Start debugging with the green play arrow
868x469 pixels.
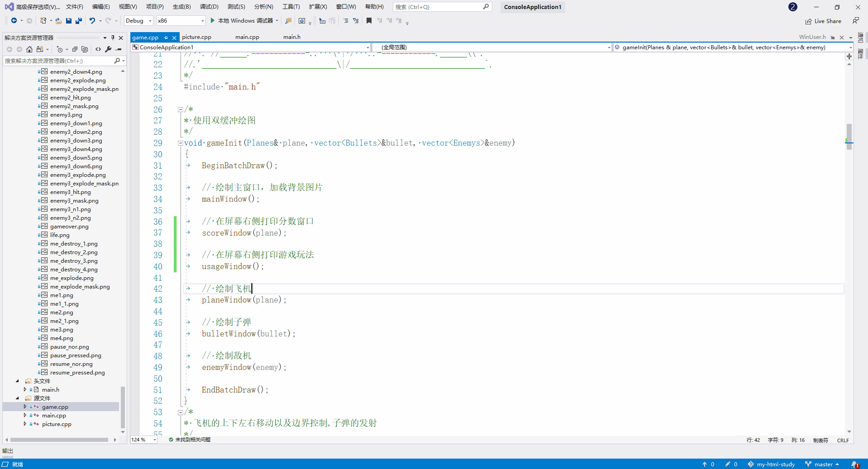click(213, 21)
